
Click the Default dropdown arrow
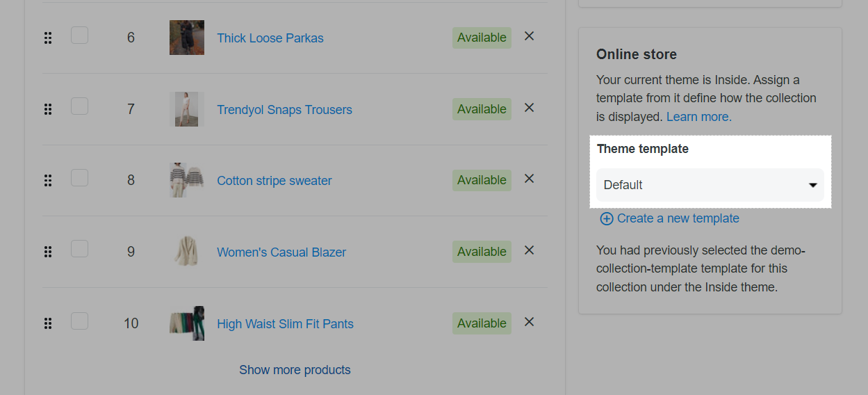(812, 186)
